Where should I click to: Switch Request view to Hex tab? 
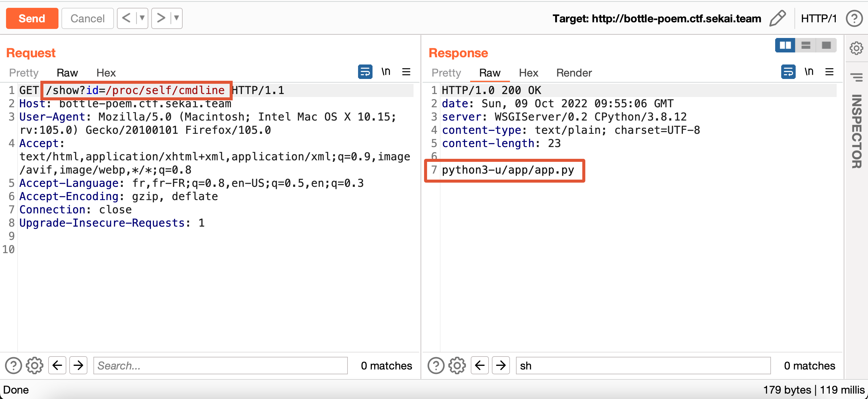(106, 73)
